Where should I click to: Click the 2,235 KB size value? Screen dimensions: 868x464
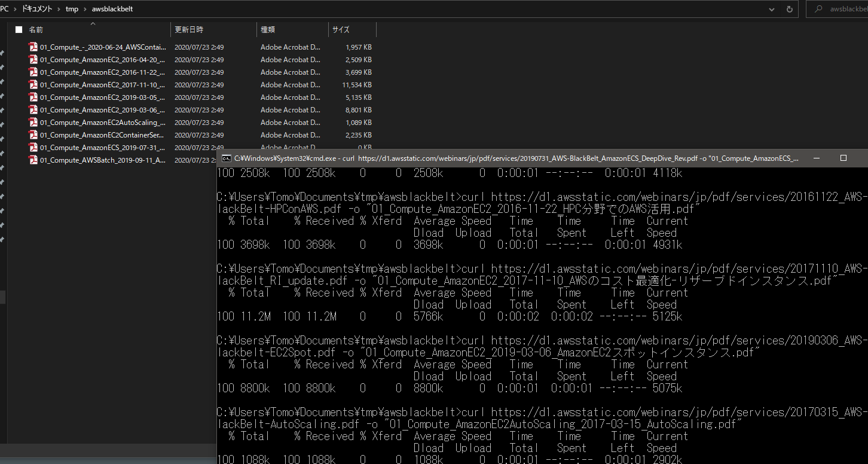[x=359, y=135]
